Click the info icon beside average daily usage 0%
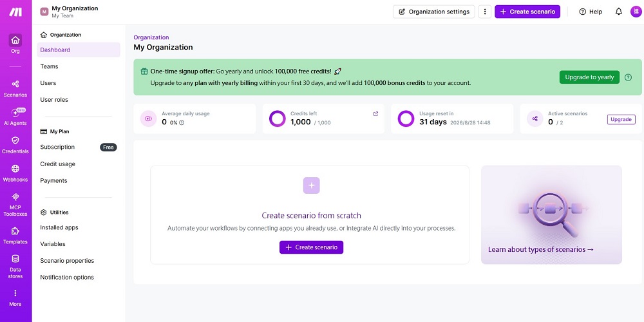 tap(182, 122)
